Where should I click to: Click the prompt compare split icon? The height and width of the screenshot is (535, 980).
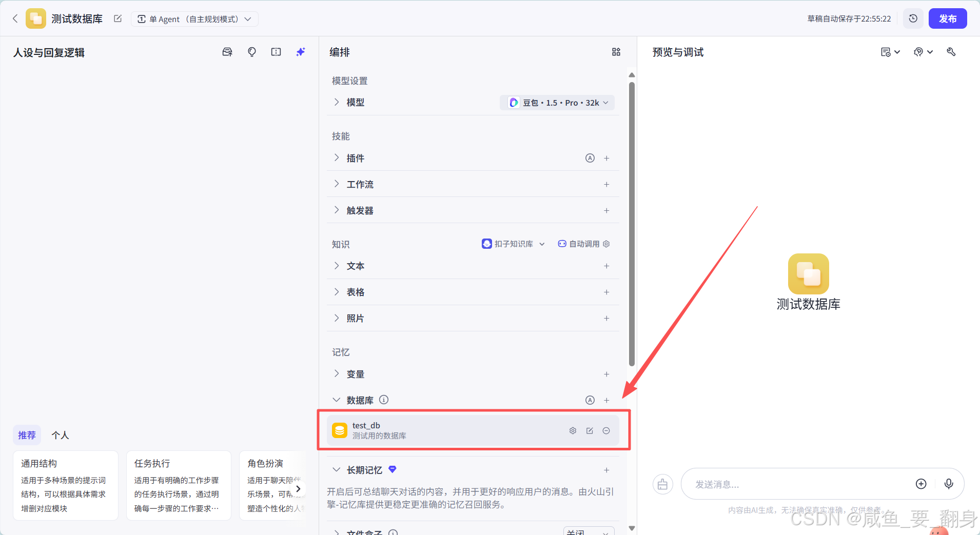coord(276,52)
